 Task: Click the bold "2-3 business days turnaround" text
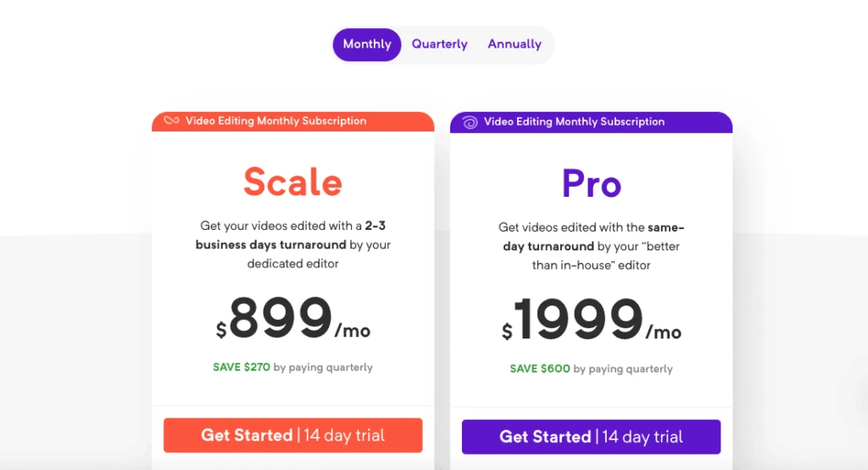tap(271, 244)
